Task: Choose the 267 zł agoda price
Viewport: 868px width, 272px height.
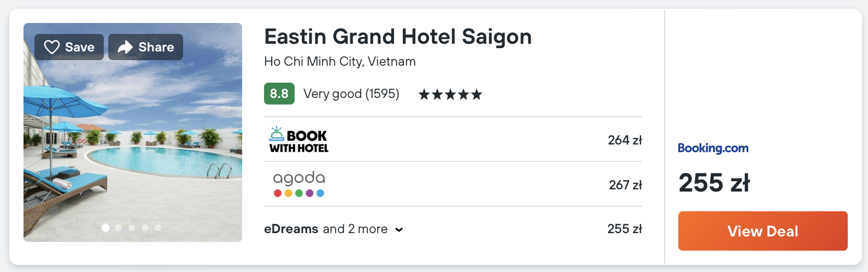Action: tap(625, 185)
